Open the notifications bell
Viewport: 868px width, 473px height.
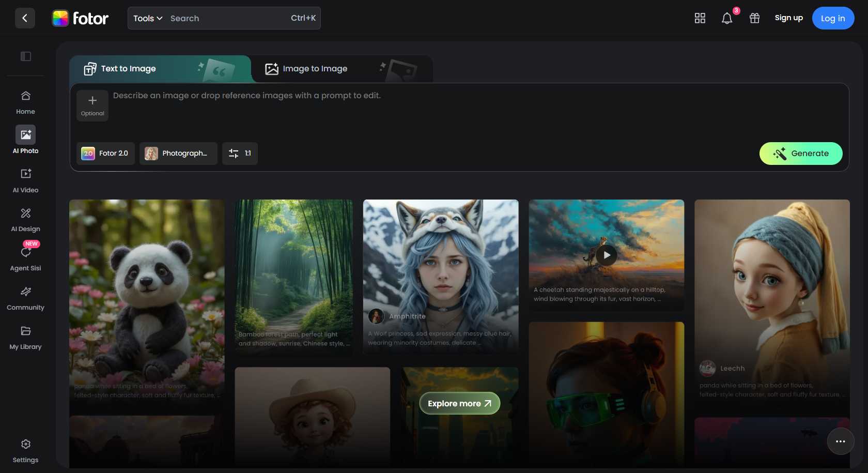pos(727,18)
